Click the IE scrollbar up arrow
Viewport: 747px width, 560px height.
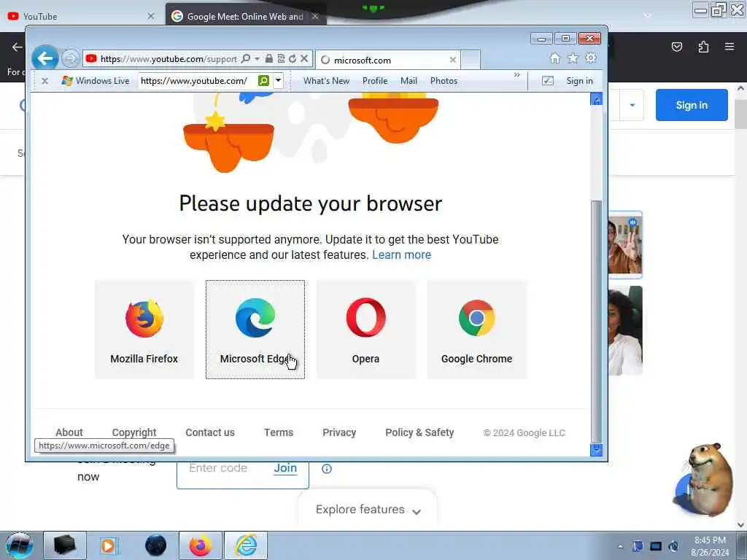[597, 99]
